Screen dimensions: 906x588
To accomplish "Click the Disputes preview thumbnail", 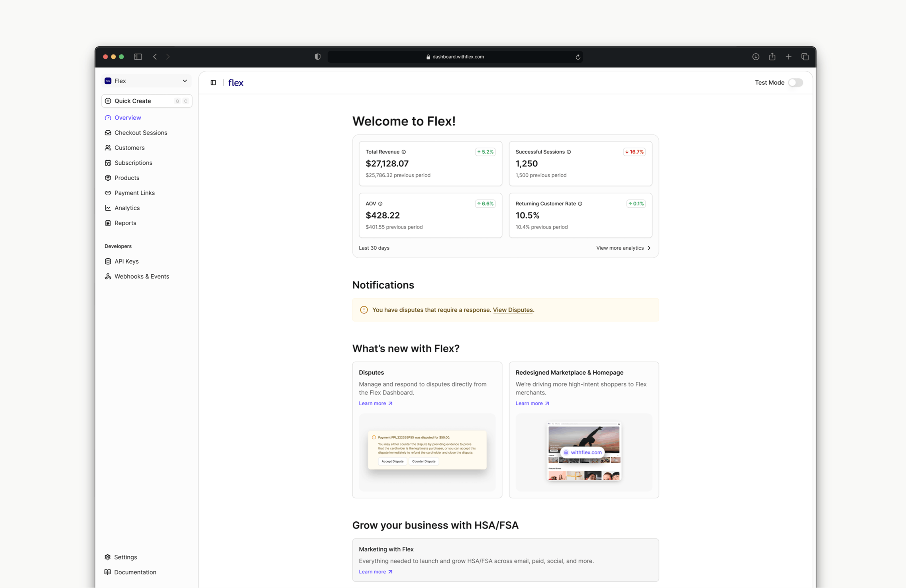I will [x=427, y=452].
